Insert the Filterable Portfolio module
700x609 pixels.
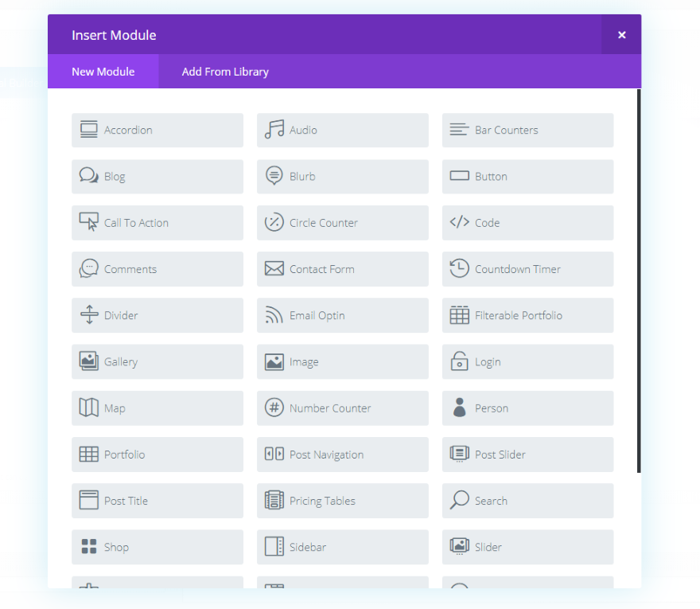[x=527, y=315]
